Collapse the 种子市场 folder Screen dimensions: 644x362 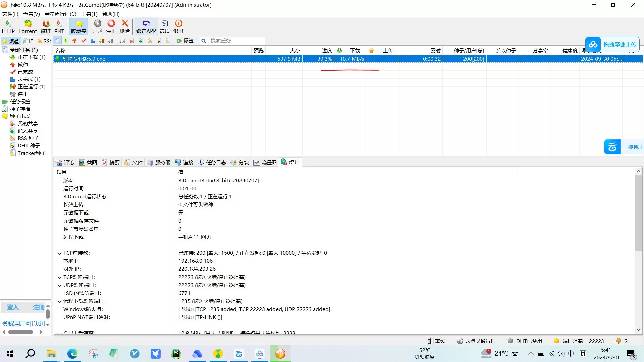coord(20,116)
